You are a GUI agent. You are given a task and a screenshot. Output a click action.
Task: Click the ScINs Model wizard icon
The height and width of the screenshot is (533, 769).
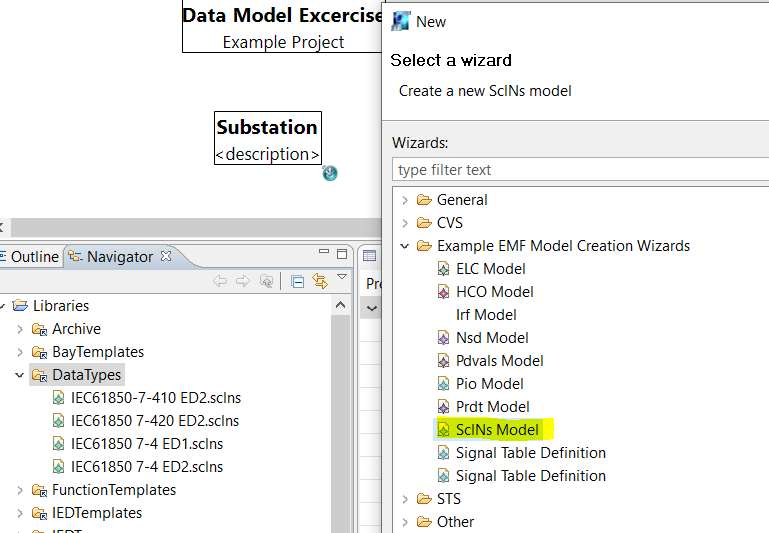444,430
